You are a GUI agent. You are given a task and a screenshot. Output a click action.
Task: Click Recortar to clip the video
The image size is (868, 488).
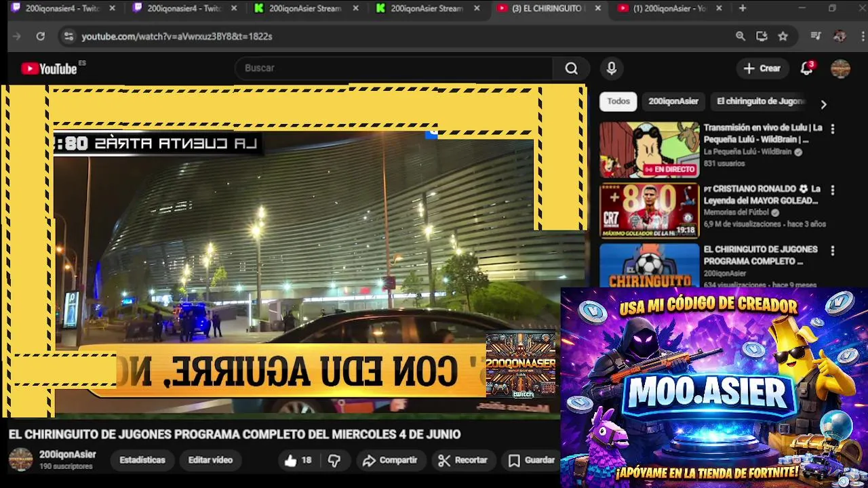coord(463,460)
